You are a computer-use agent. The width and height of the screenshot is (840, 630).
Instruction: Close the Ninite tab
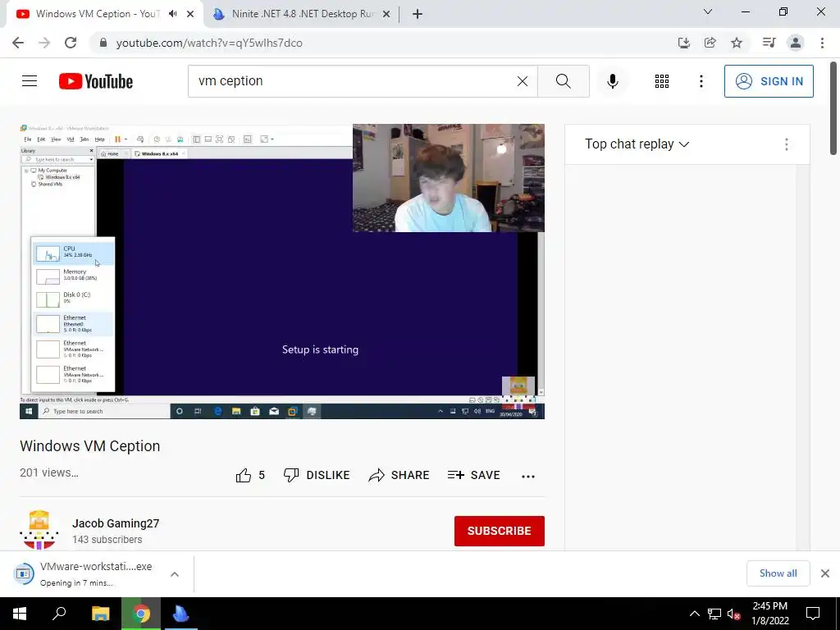pyautogui.click(x=386, y=14)
